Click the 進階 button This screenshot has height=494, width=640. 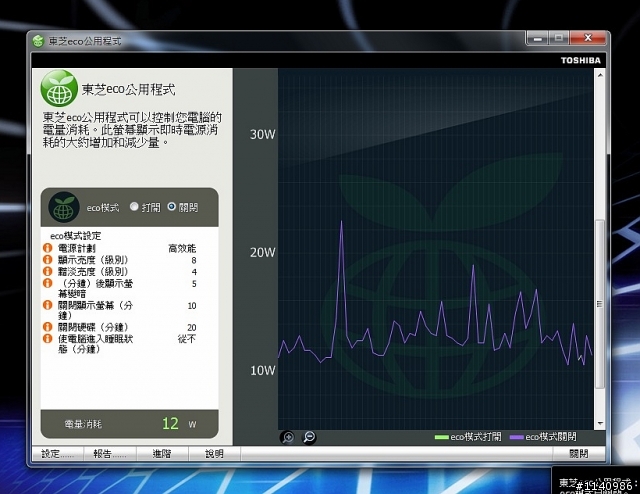click(162, 454)
